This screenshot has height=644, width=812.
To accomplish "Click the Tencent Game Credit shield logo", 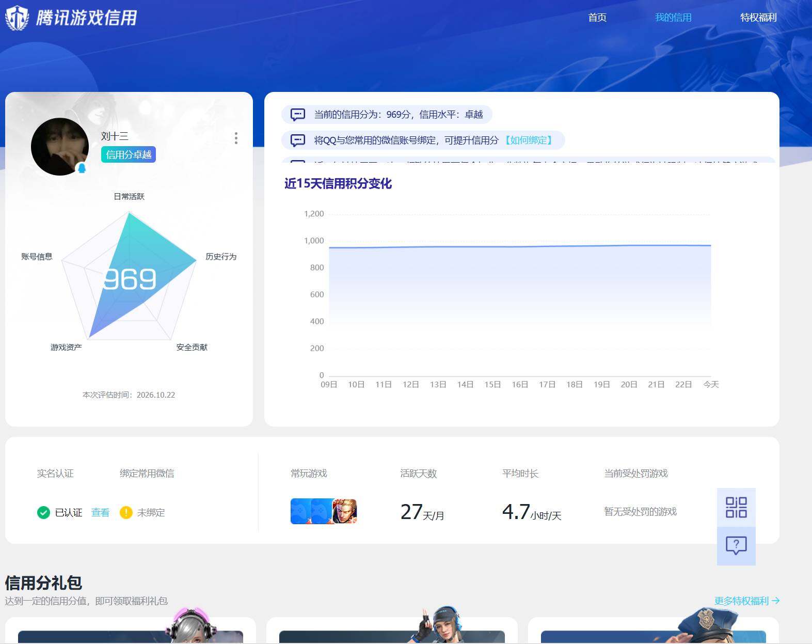I will 17,18.
